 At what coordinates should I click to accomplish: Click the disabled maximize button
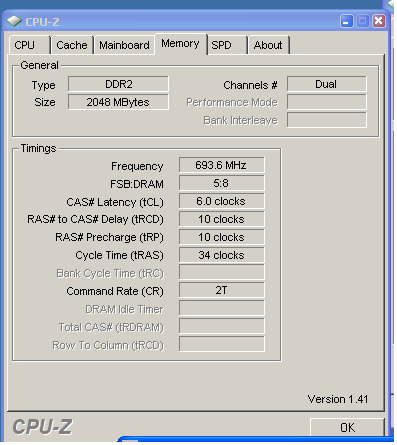point(363,21)
